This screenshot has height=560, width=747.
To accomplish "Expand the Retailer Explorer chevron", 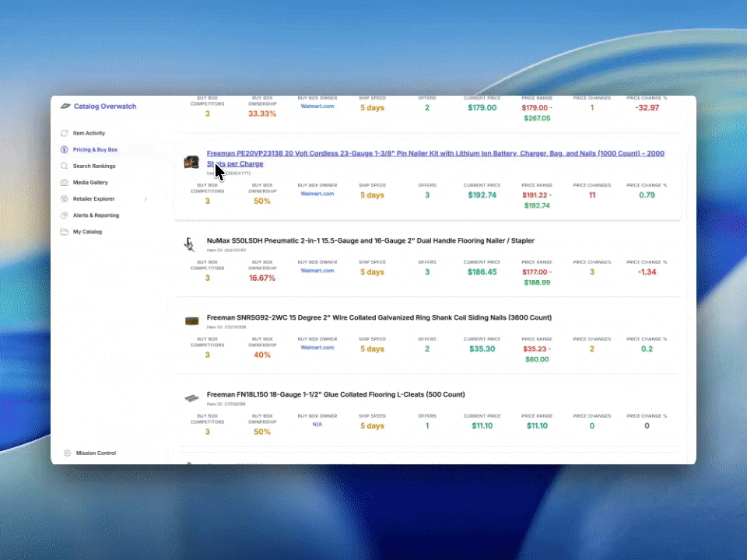I will click(146, 199).
